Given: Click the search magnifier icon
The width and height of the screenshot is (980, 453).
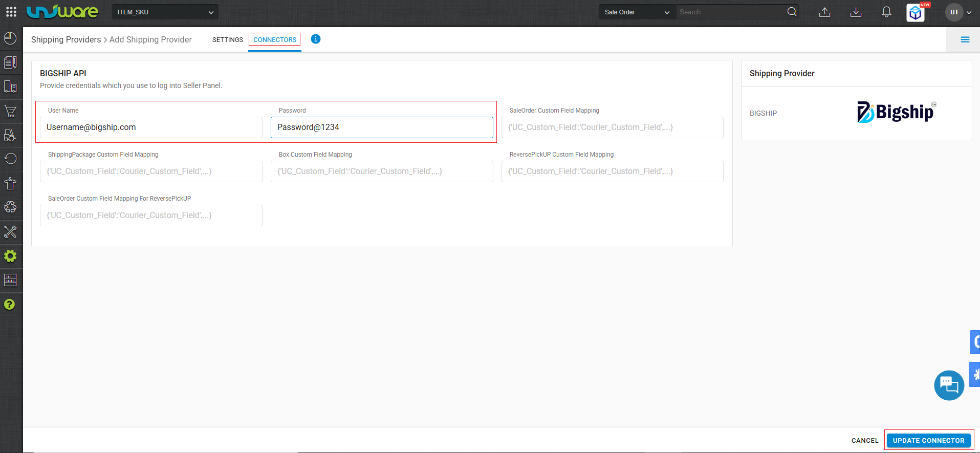Looking at the screenshot, I should pos(792,12).
